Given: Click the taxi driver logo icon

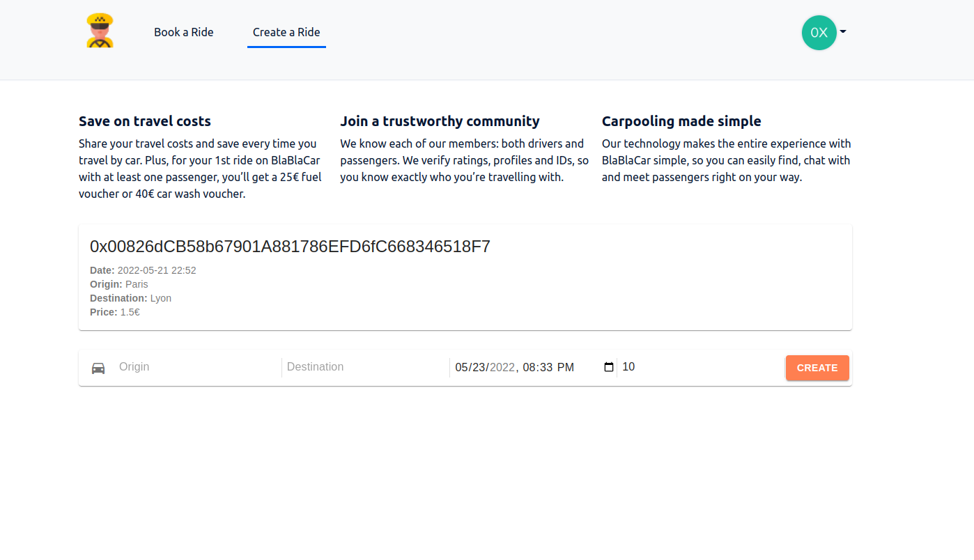Looking at the screenshot, I should 100,31.
